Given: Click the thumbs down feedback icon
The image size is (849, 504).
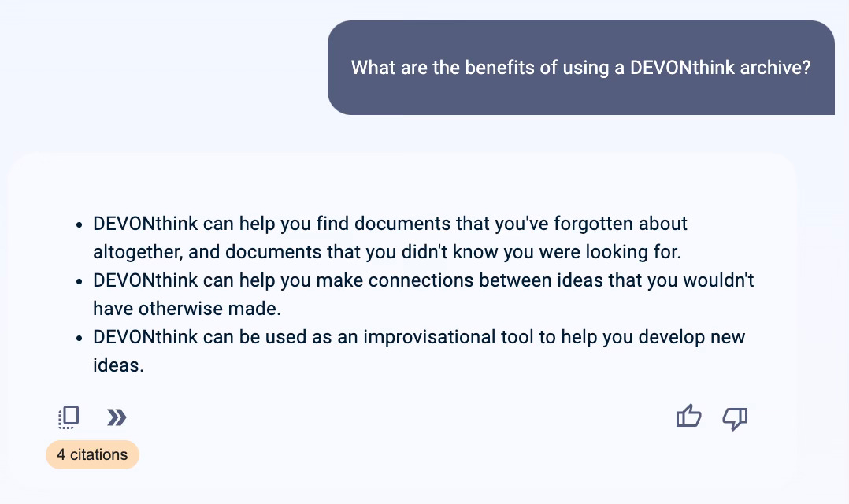Looking at the screenshot, I should click(734, 418).
